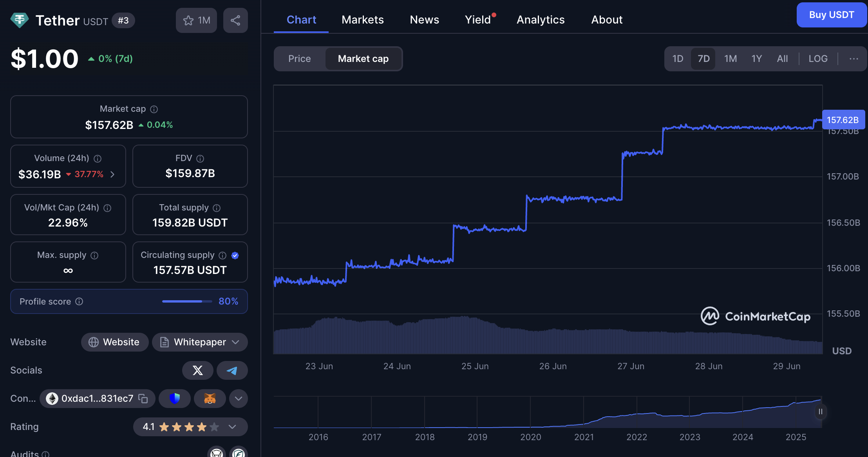Click the MetaMask fox icon
Screen dimensions: 868x457
click(210, 399)
